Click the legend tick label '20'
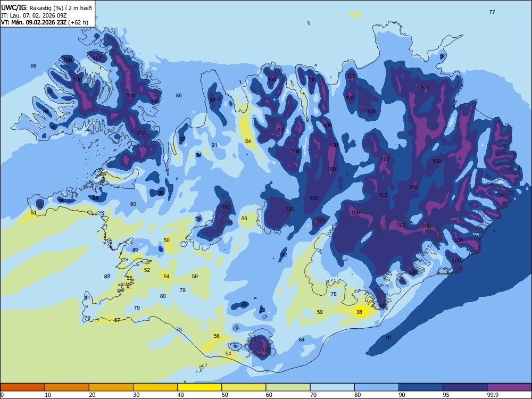Viewport: 532px width, 399px height. click(92, 395)
